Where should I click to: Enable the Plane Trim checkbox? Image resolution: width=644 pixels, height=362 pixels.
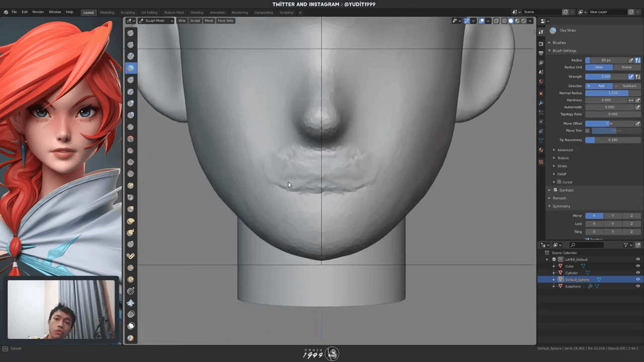(x=587, y=131)
